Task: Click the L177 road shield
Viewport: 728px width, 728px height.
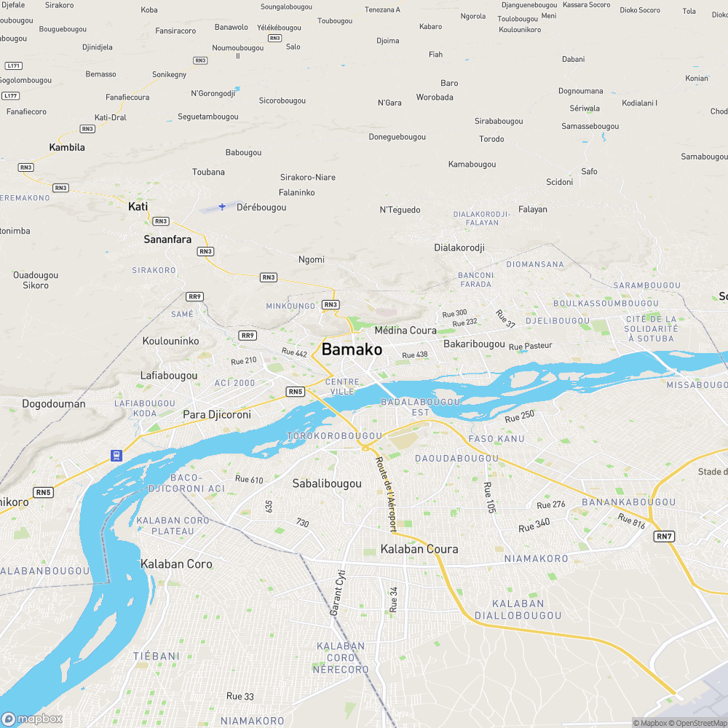Action: pos(10,95)
